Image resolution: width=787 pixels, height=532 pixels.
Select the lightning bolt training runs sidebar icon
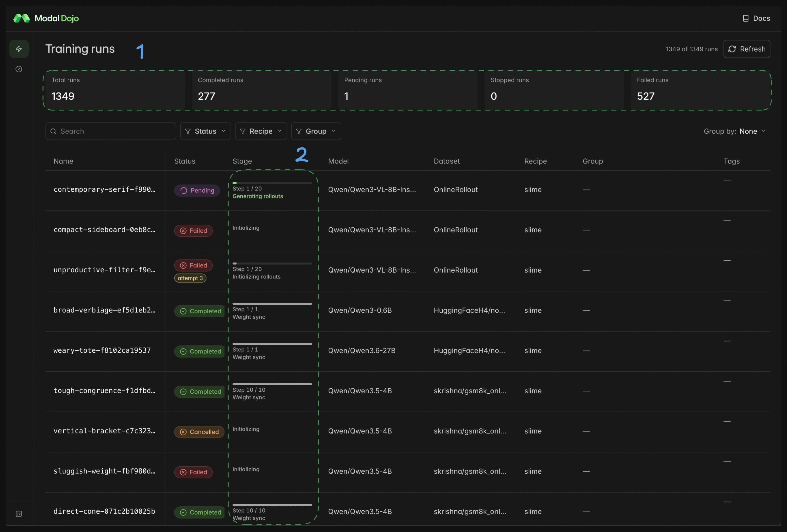(19, 49)
